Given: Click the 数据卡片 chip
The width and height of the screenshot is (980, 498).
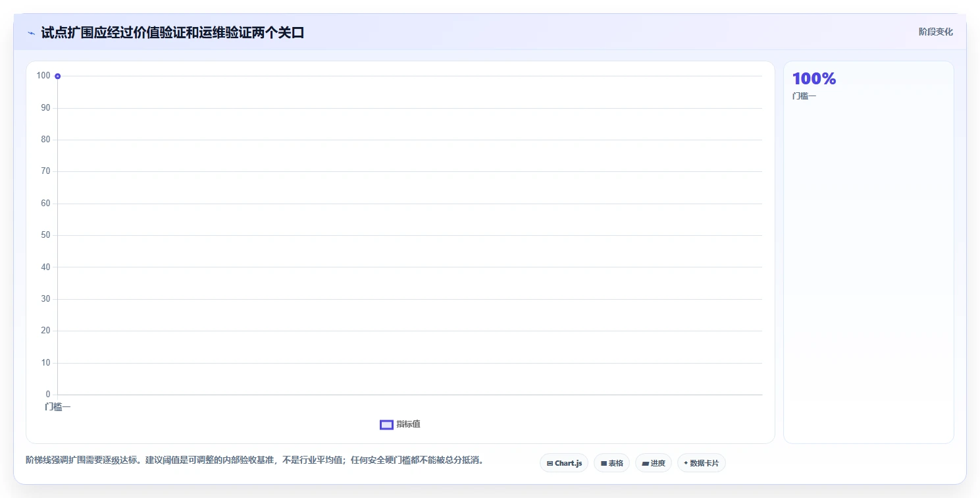Looking at the screenshot, I should tap(702, 463).
